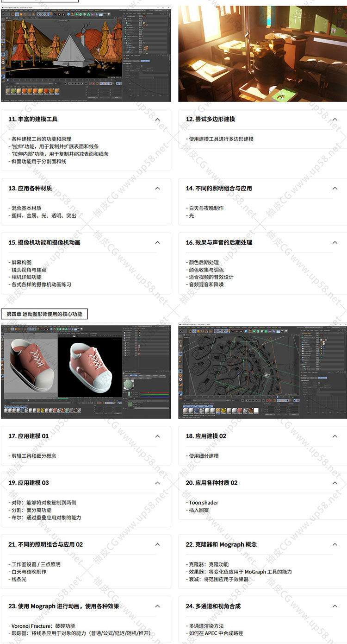This screenshot has height=644, width=347.
Task: Select the line 混合基本材质
Action: 25,208
